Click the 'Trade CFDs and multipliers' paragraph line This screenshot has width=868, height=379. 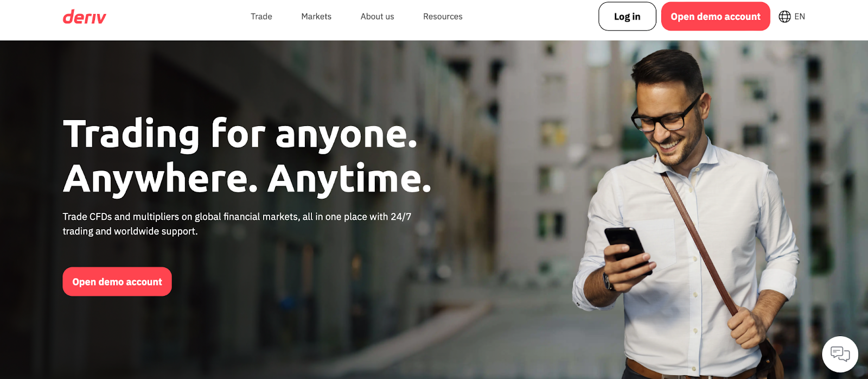(237, 217)
